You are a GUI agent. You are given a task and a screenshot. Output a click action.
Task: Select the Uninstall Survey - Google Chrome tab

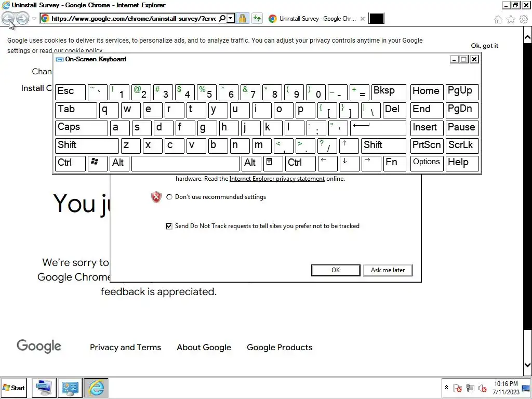[x=317, y=19]
